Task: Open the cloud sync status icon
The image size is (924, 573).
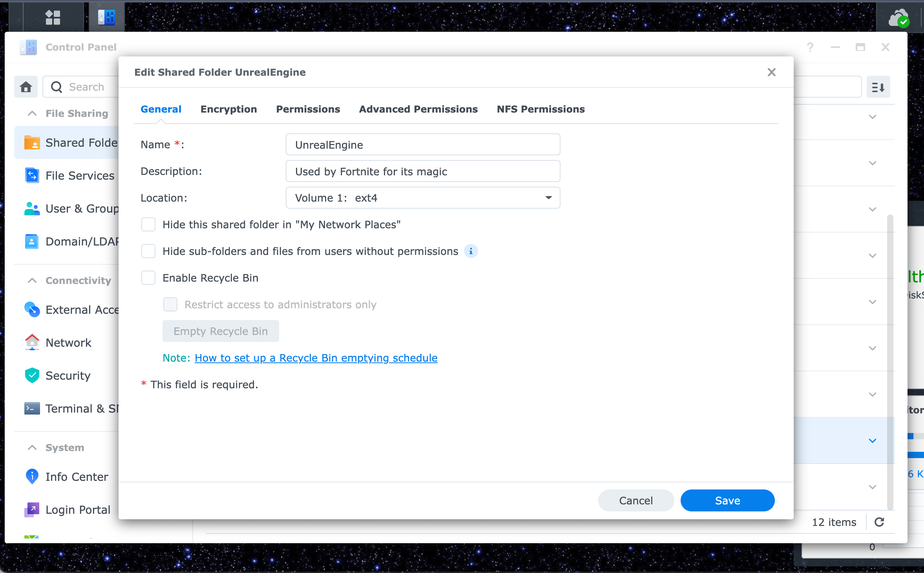Action: [x=898, y=18]
